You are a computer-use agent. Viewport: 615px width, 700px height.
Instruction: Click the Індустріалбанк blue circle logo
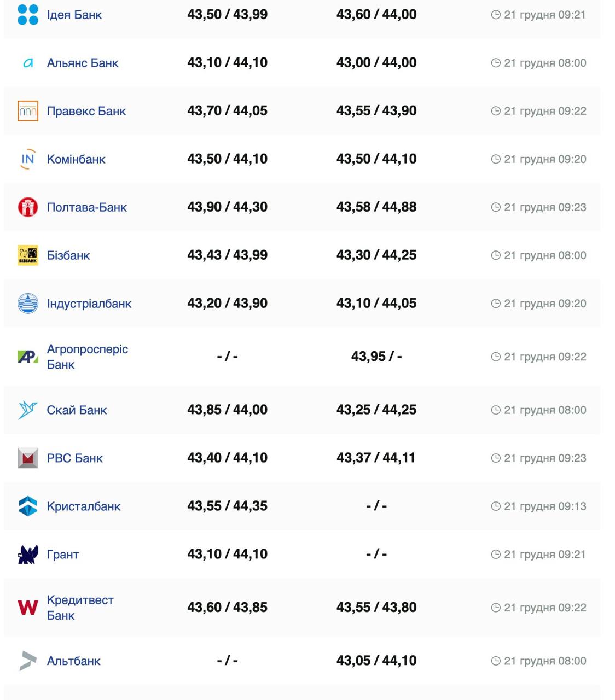(28, 304)
